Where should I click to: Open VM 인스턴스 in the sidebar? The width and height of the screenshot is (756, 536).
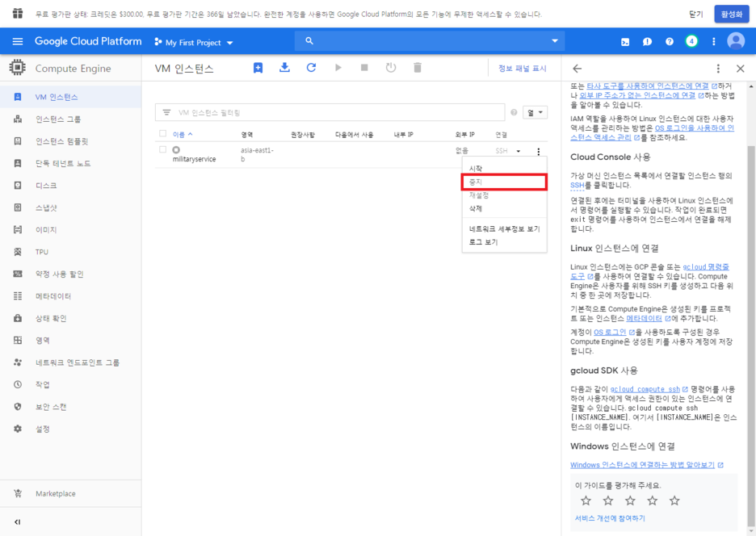(x=70, y=97)
